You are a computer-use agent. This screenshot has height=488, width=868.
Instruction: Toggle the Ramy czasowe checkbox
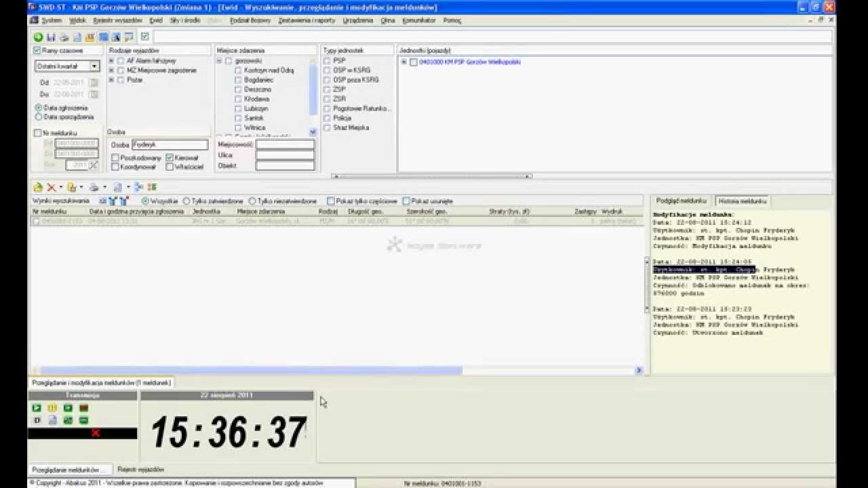click(x=37, y=51)
